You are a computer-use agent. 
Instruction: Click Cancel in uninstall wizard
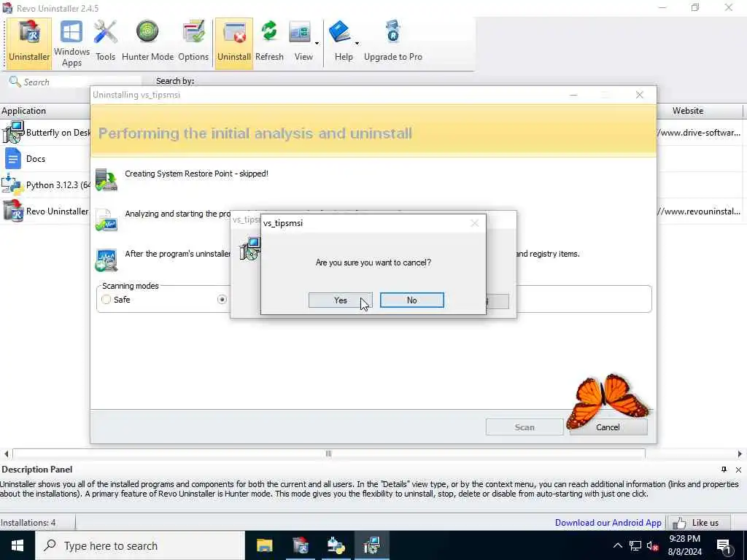608,427
